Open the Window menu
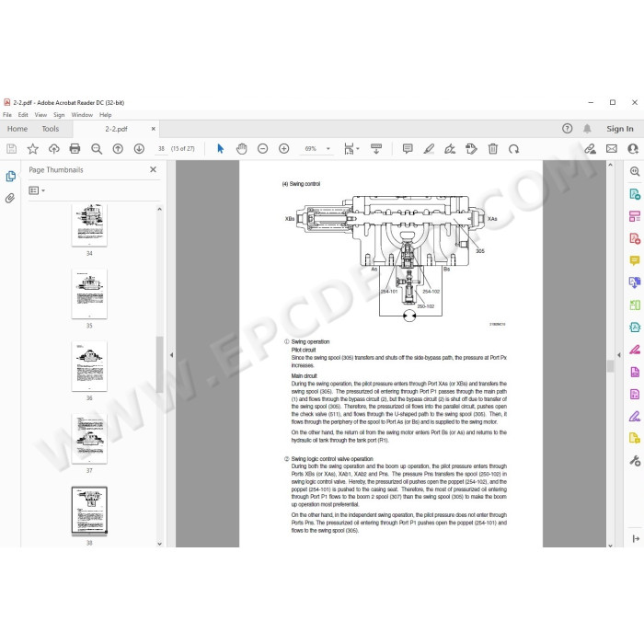The width and height of the screenshot is (644, 644). [x=82, y=115]
